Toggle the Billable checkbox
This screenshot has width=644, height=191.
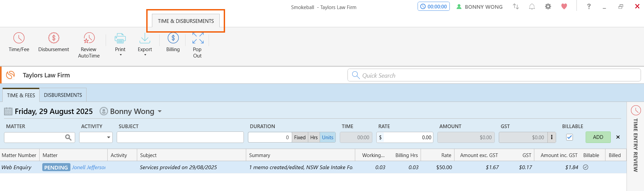[x=570, y=137]
